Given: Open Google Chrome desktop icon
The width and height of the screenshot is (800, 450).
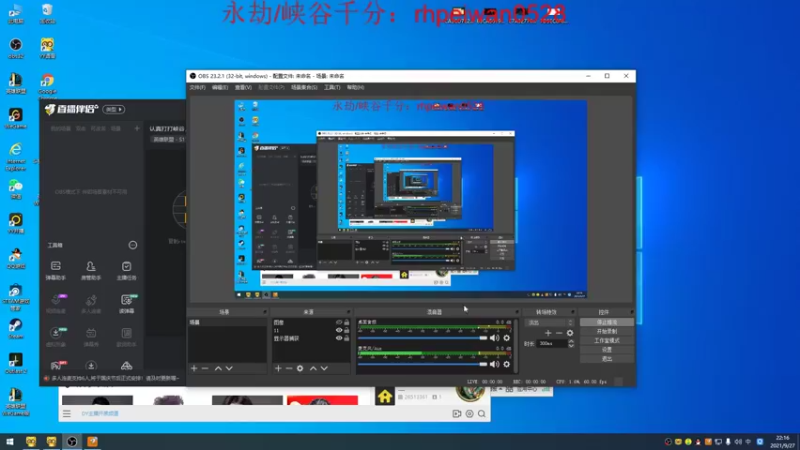Looking at the screenshot, I should click(47, 85).
